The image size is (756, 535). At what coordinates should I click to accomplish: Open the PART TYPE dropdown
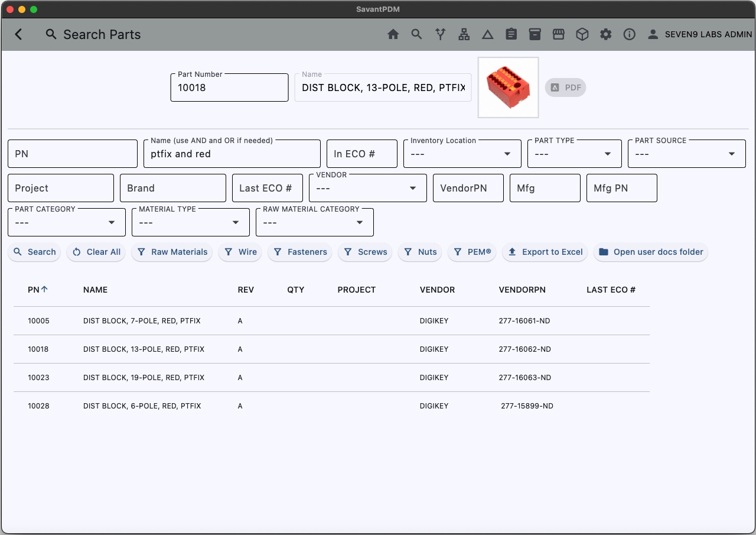tap(574, 154)
